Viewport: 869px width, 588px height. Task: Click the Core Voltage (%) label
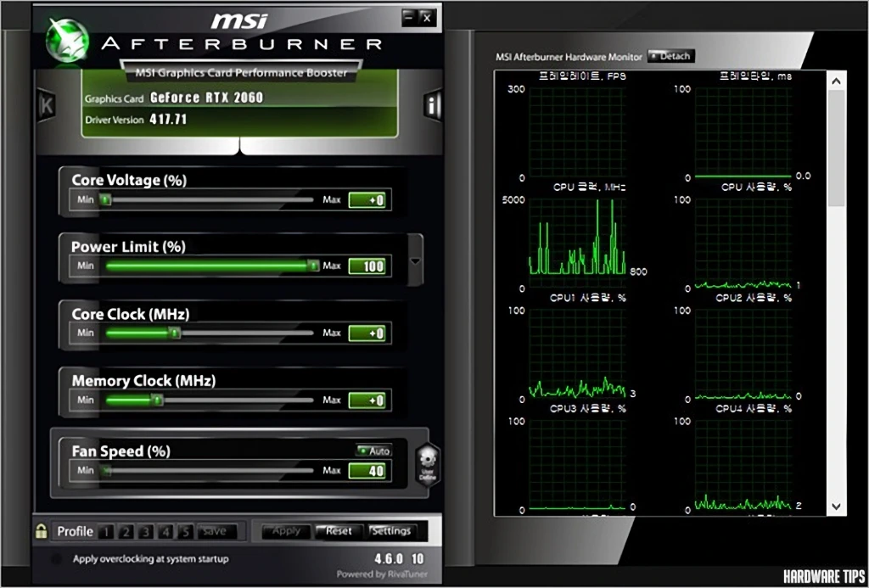[x=129, y=180]
